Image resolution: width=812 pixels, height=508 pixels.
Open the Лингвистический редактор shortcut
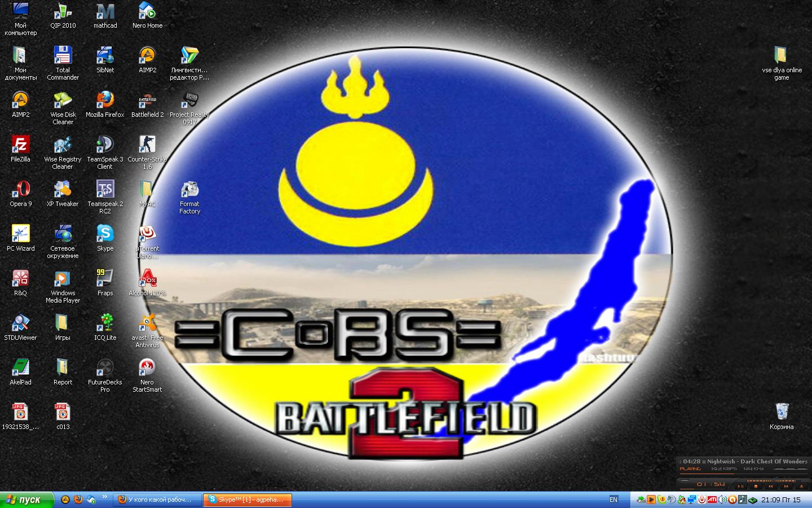(x=189, y=63)
